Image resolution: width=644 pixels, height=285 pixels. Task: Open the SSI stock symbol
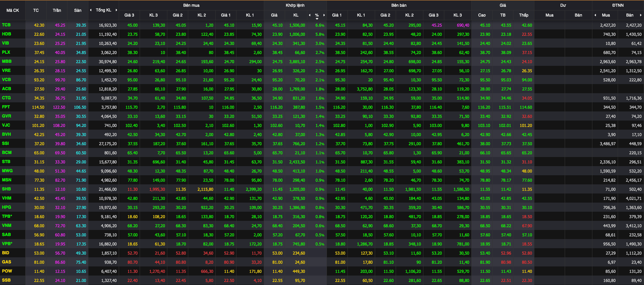click(x=5, y=144)
